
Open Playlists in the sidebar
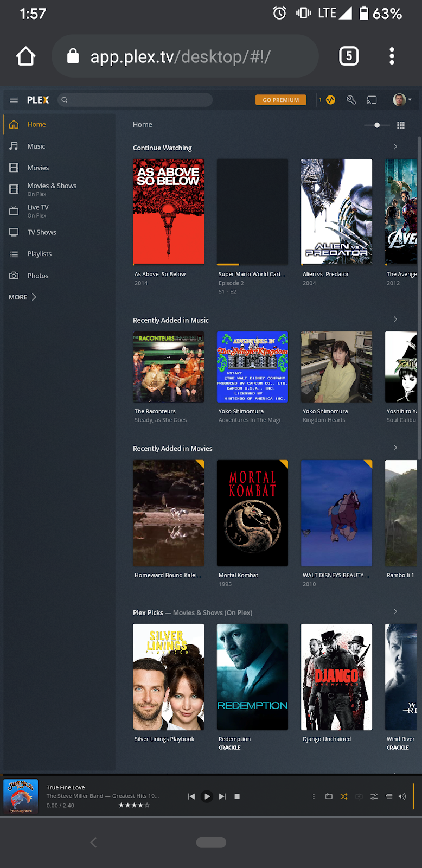(59, 254)
